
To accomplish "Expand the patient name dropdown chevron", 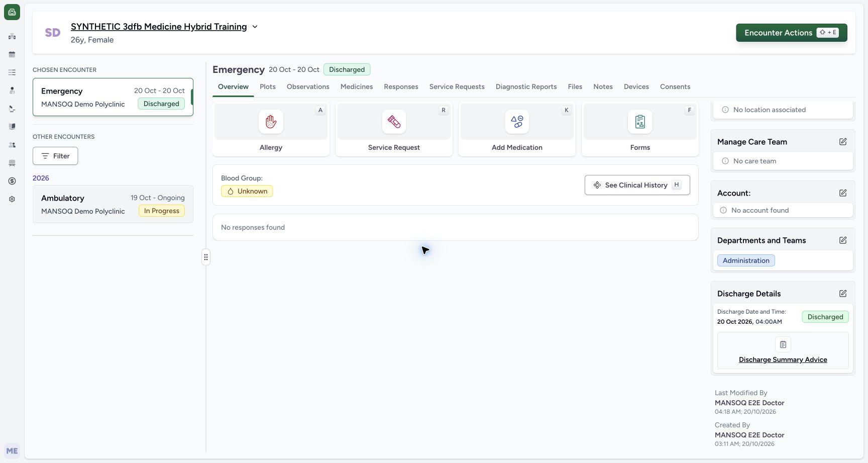I will (255, 27).
